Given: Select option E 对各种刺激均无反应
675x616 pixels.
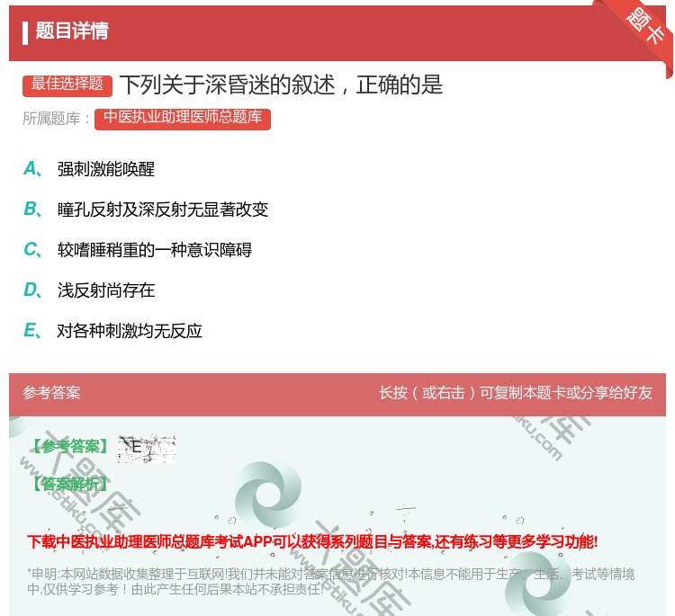Looking at the screenshot, I should tap(112, 331).
